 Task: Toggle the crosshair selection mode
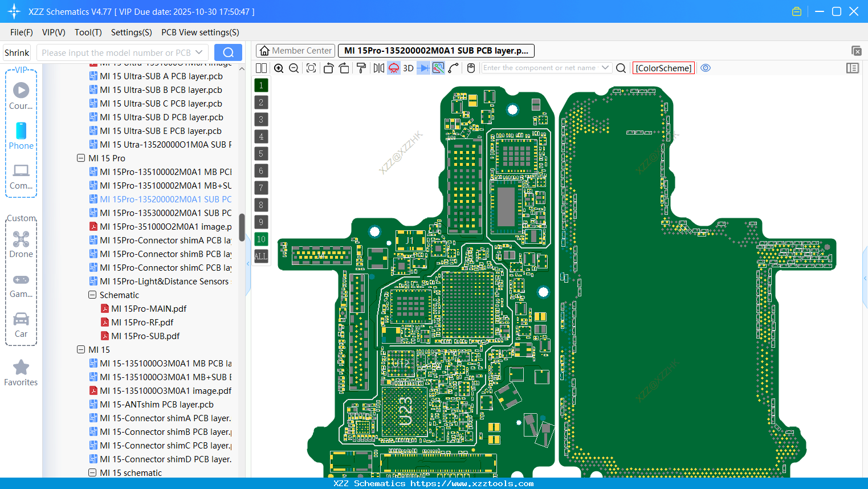(438, 68)
